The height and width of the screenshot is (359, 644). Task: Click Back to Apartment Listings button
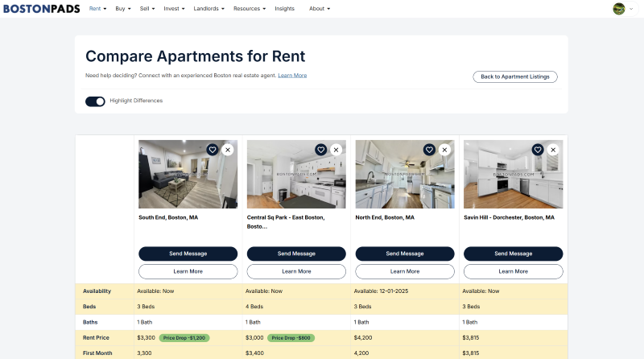point(515,76)
